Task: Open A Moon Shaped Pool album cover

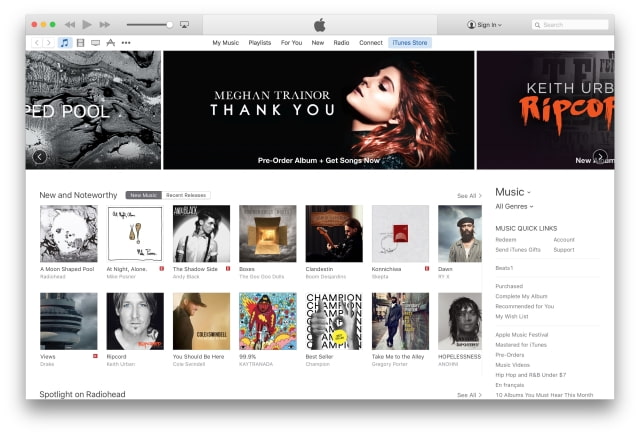Action: [x=69, y=234]
